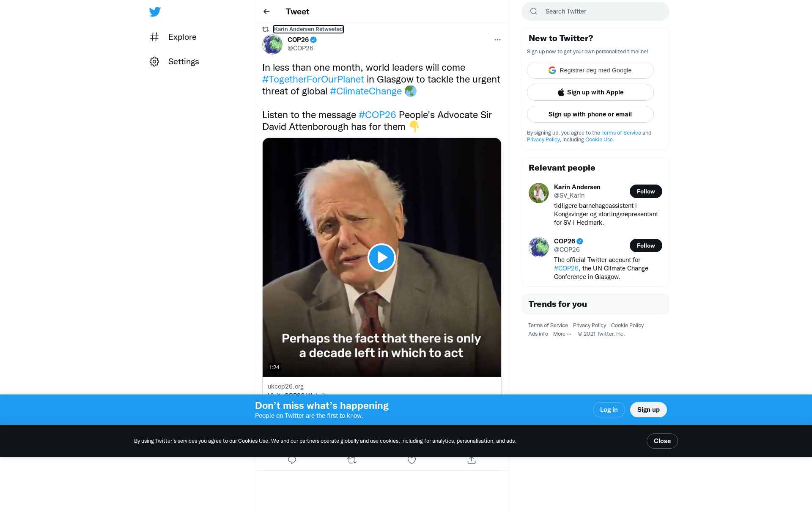The width and height of the screenshot is (812, 513).
Task: Go back using the arrow icon
Action: 266,11
